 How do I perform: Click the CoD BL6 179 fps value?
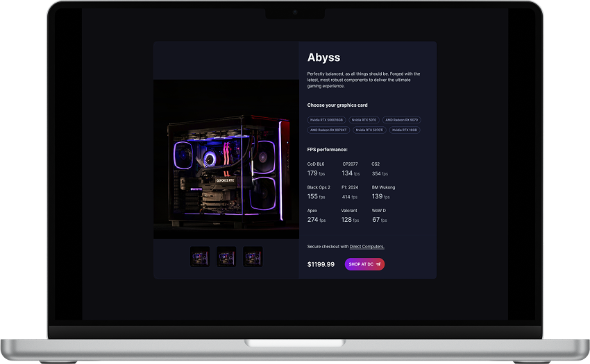pyautogui.click(x=316, y=173)
